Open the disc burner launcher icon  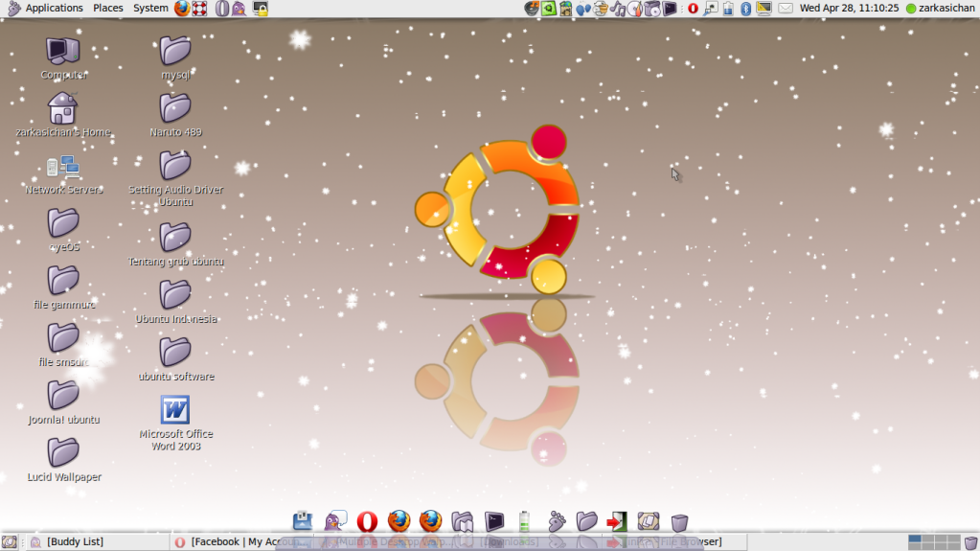pyautogui.click(x=635, y=8)
